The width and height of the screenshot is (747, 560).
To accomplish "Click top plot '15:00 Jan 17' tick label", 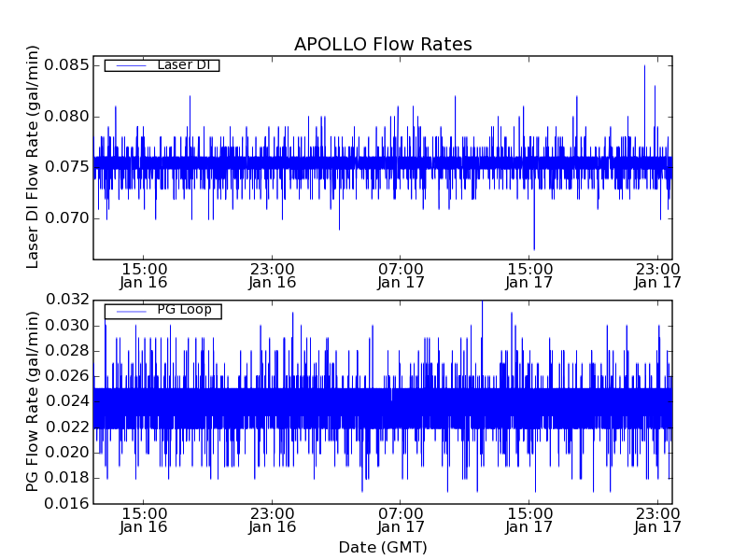I will [x=529, y=275].
